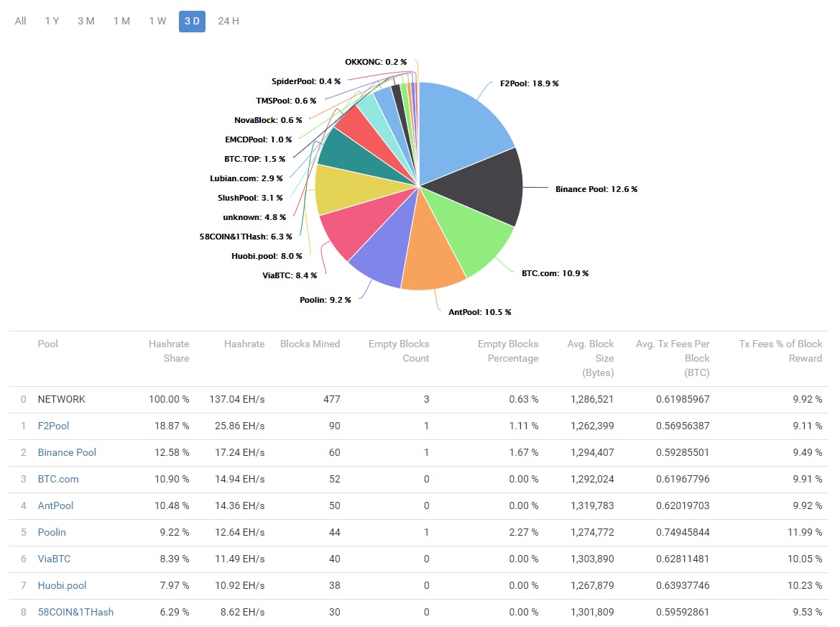Click the 'Binance Pool: 12.6 %' chart label
This screenshot has height=627, width=840.
[x=596, y=189]
